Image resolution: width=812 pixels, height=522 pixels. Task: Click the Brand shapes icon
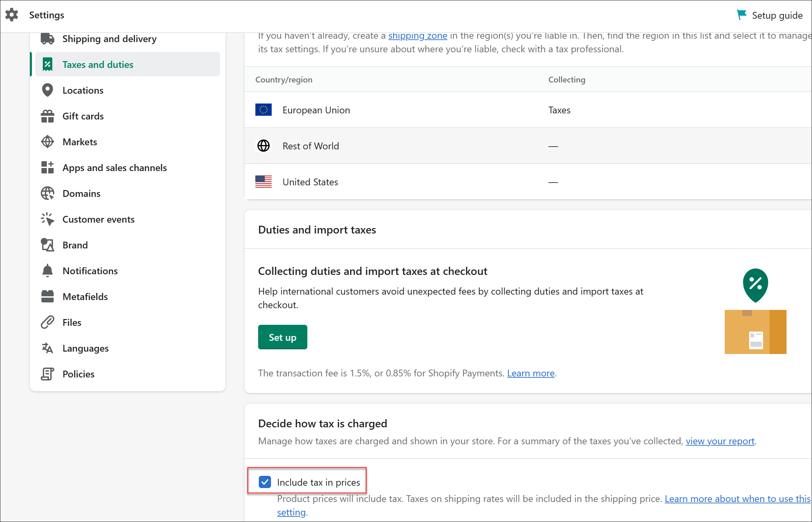(x=48, y=245)
